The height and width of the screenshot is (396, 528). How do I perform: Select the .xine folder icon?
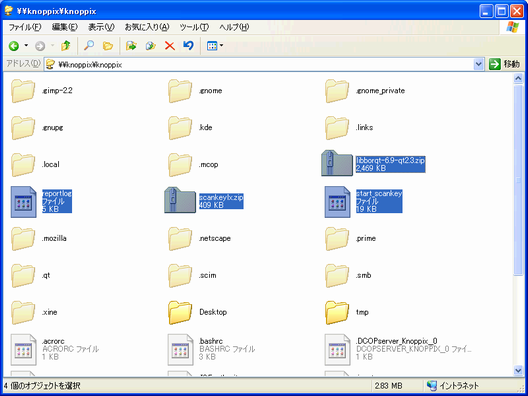coord(23,313)
